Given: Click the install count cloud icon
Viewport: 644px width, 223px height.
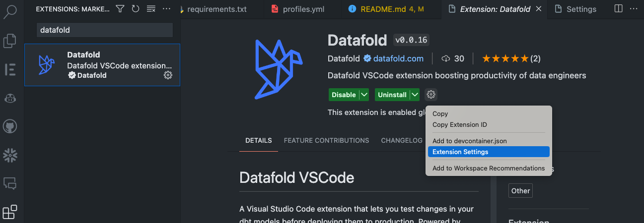Looking at the screenshot, I should click(x=446, y=58).
